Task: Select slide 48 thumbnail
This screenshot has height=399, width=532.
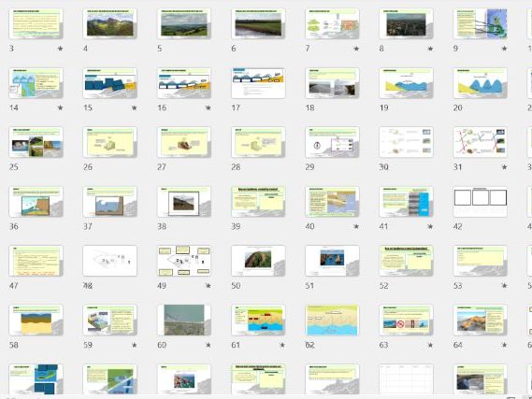Action: coord(110,261)
